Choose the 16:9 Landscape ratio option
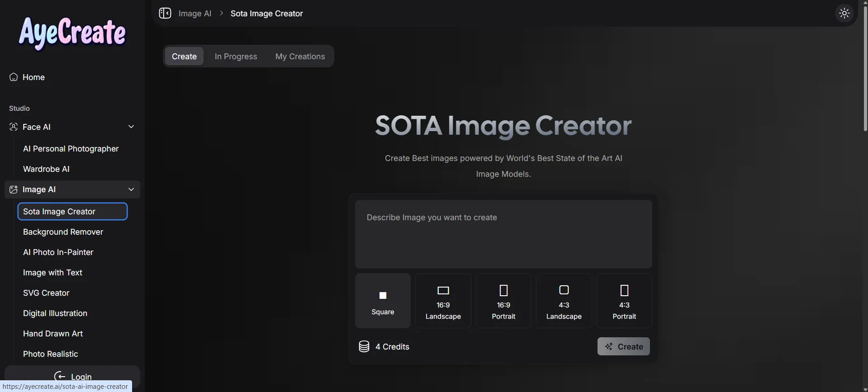Viewport: 868px width, 392px height. click(x=443, y=301)
